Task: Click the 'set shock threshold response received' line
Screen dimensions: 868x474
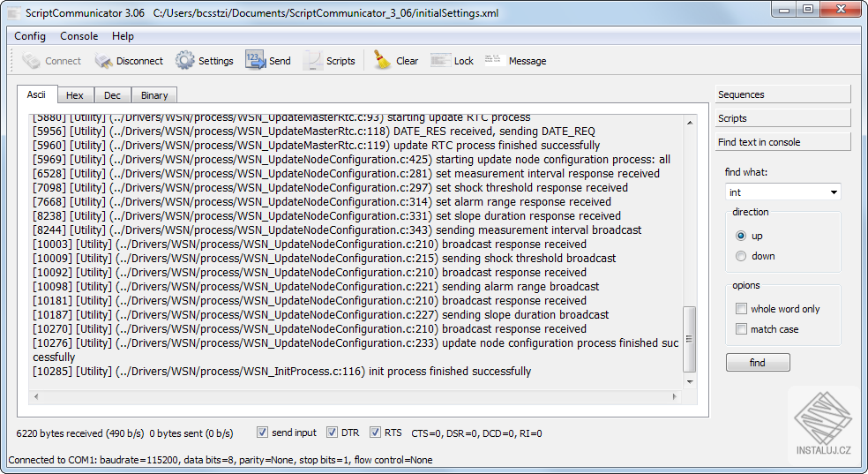Action: 330,188
